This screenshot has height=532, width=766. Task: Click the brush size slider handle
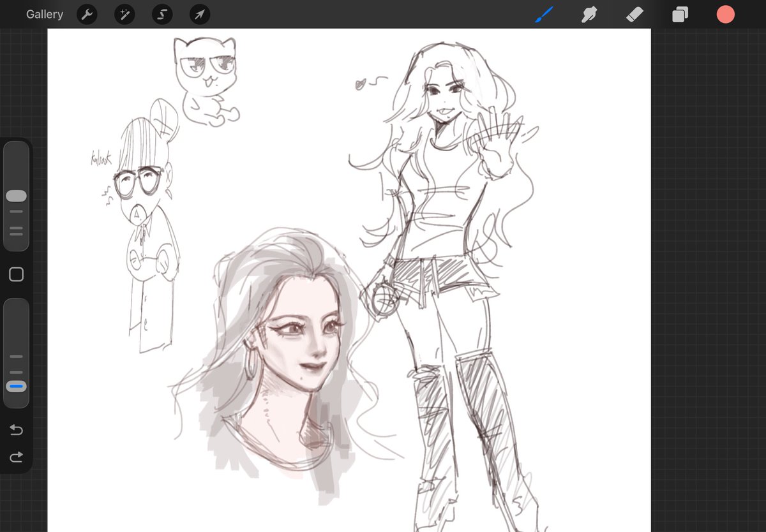16,196
